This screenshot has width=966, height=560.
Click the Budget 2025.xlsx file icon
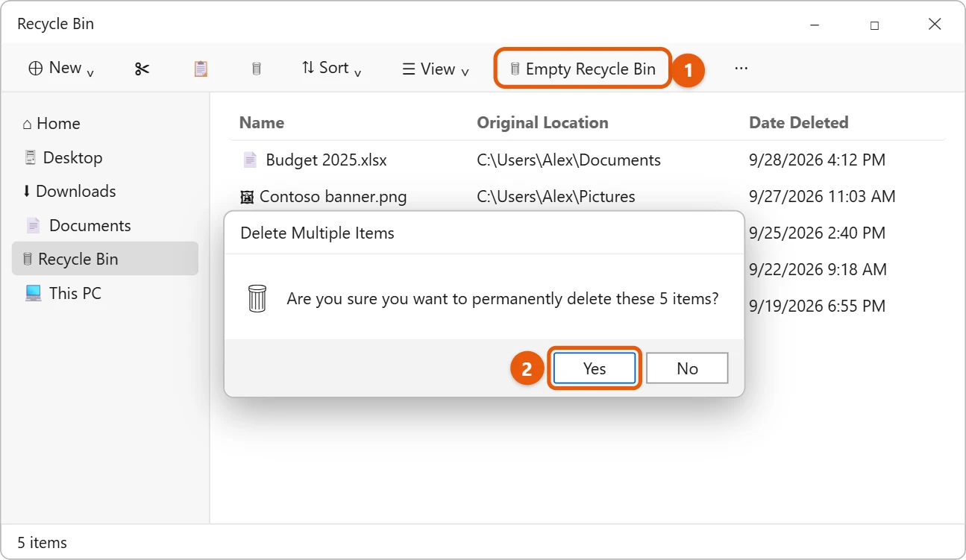(250, 160)
